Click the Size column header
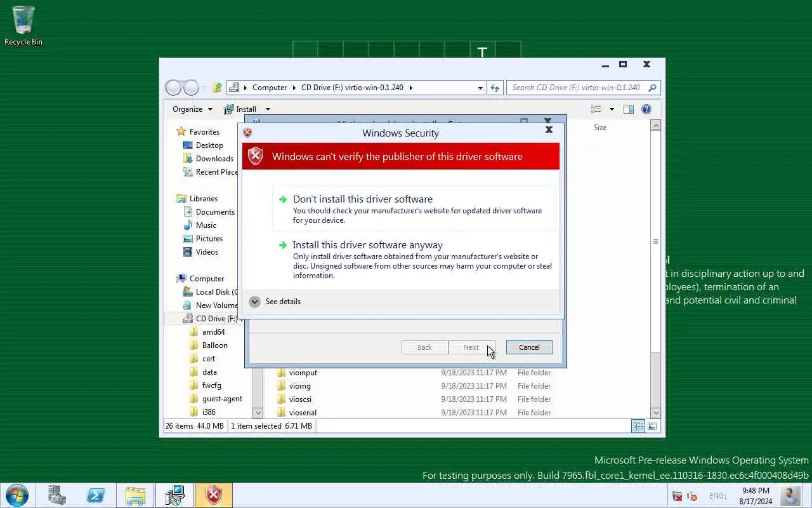The height and width of the screenshot is (508, 812). pos(600,128)
